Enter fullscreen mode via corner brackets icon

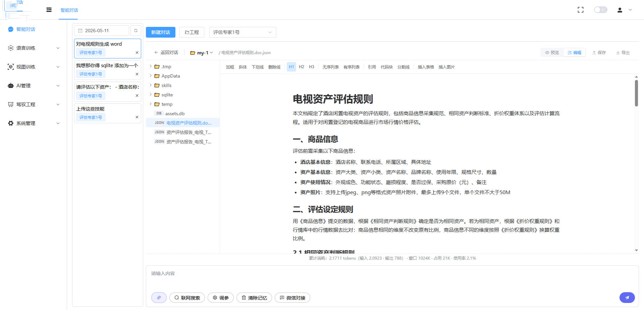coord(581,10)
